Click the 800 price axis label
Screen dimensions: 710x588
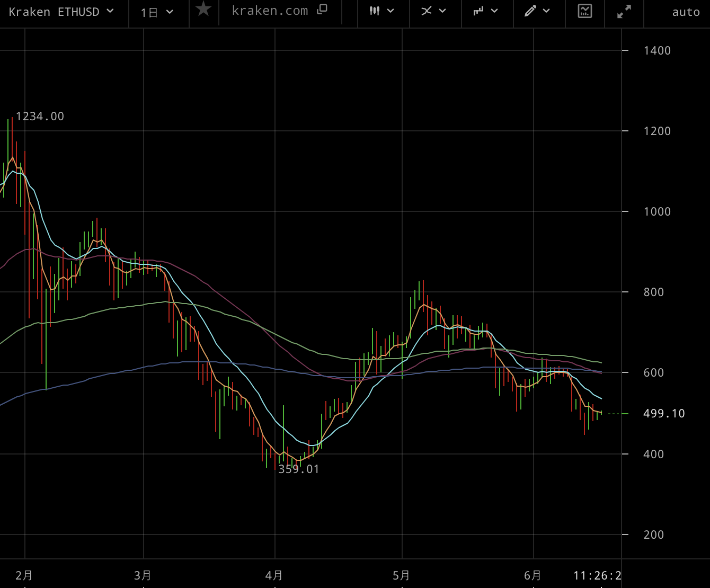(653, 292)
